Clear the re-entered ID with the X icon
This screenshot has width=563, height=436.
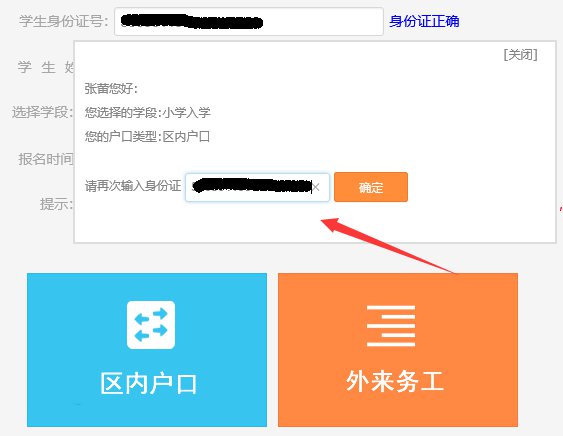click(316, 187)
